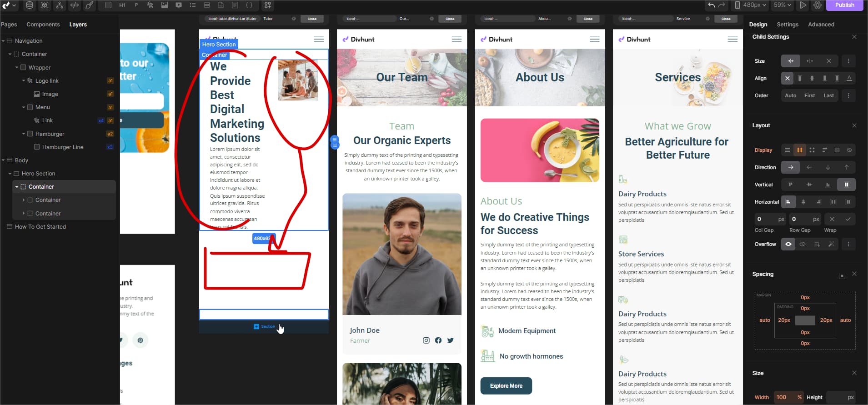Open hamburger menu on Our Team page
This screenshot has height=405, width=868.
(457, 39)
